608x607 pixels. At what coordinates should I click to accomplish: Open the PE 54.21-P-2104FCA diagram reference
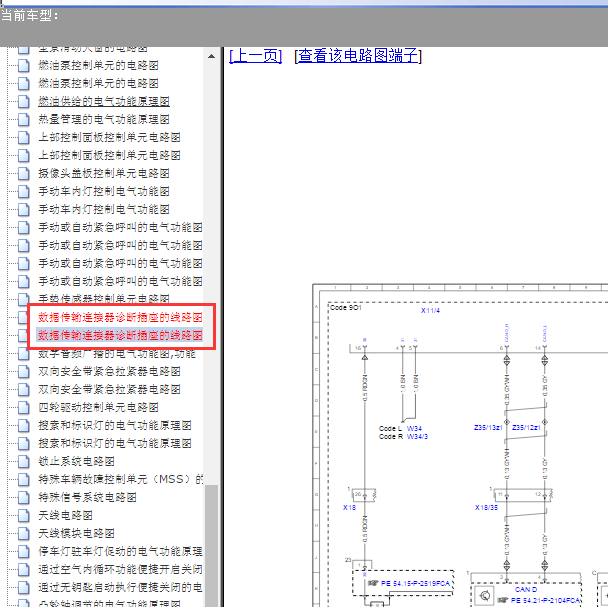coord(546,600)
